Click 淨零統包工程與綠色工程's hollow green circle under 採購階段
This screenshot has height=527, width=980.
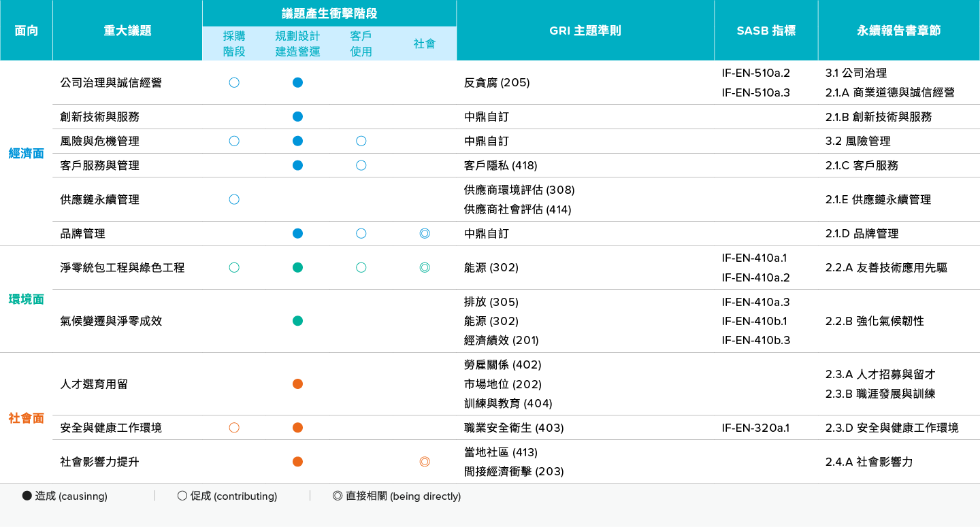(x=234, y=267)
